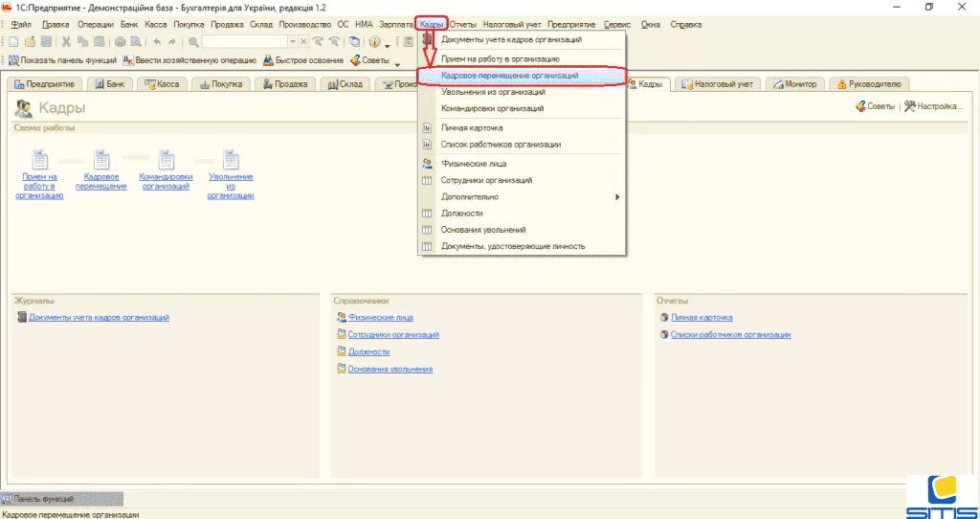Select Кадровое перемещение организаций menu entry
Viewport: 980px width, 519px height.
(x=522, y=75)
